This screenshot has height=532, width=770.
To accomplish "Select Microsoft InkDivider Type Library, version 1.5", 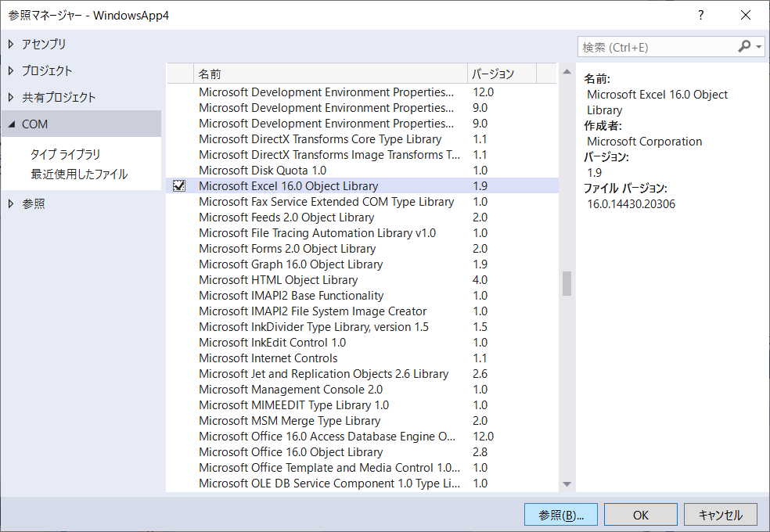I will [362, 327].
